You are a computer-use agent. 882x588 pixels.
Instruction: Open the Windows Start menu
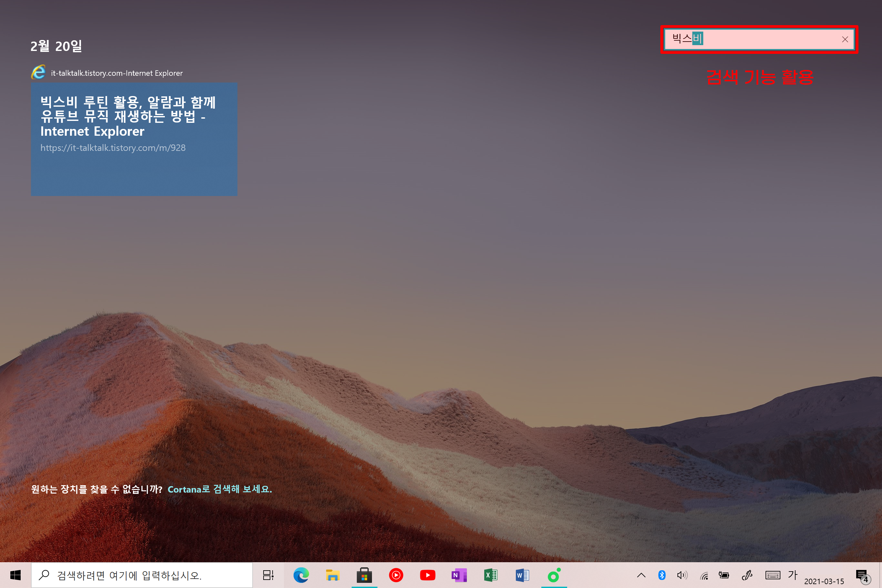(15, 575)
